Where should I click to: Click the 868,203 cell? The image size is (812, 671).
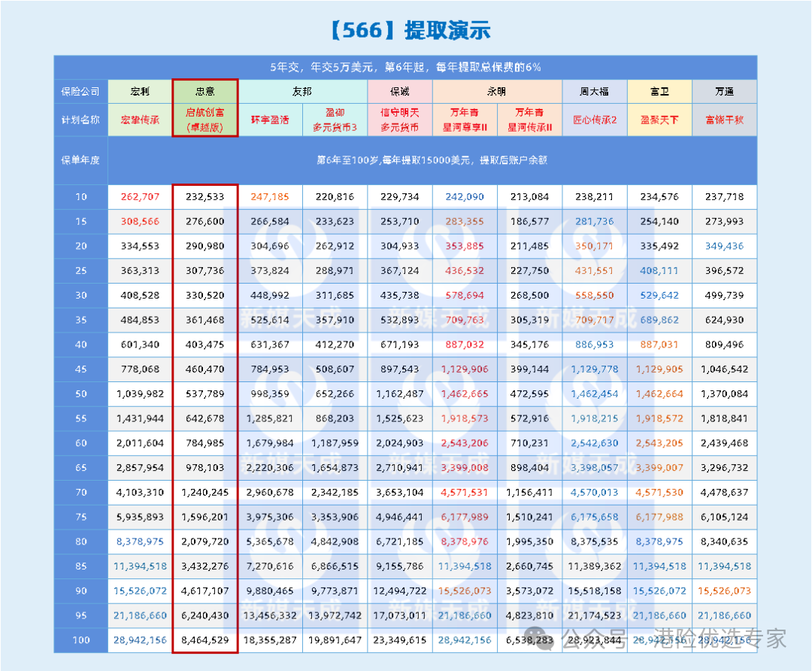335,419
